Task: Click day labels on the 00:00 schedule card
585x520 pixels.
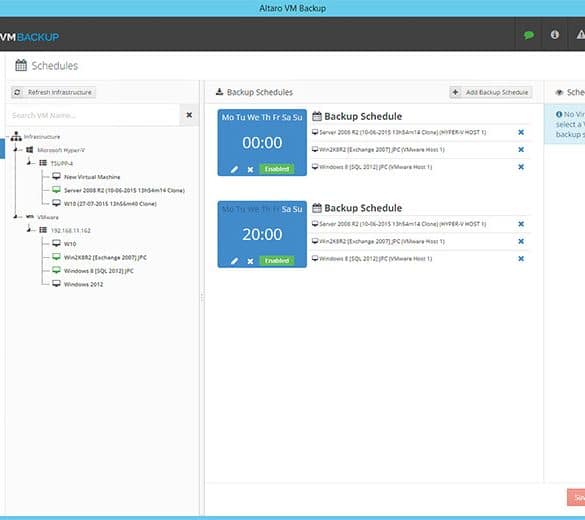Action: 262,117
